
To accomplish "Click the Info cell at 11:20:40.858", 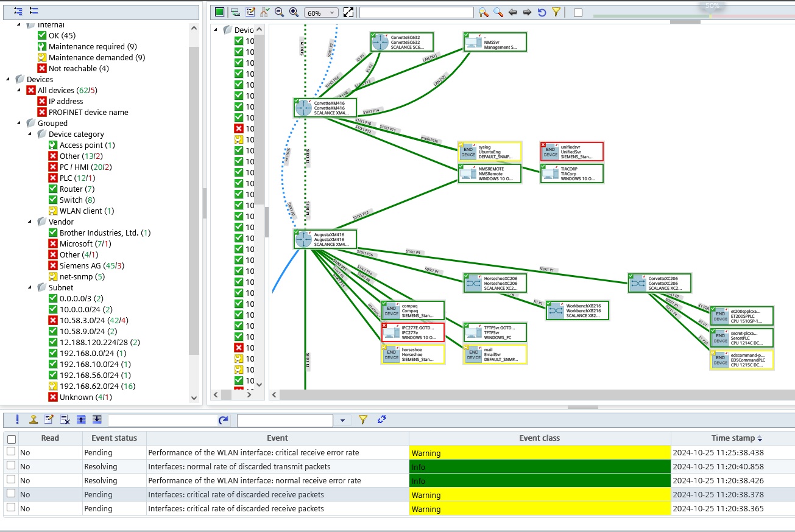I will tap(540, 467).
